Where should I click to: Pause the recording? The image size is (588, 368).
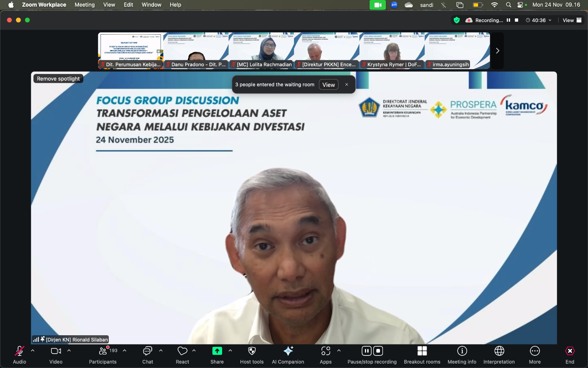(x=366, y=350)
